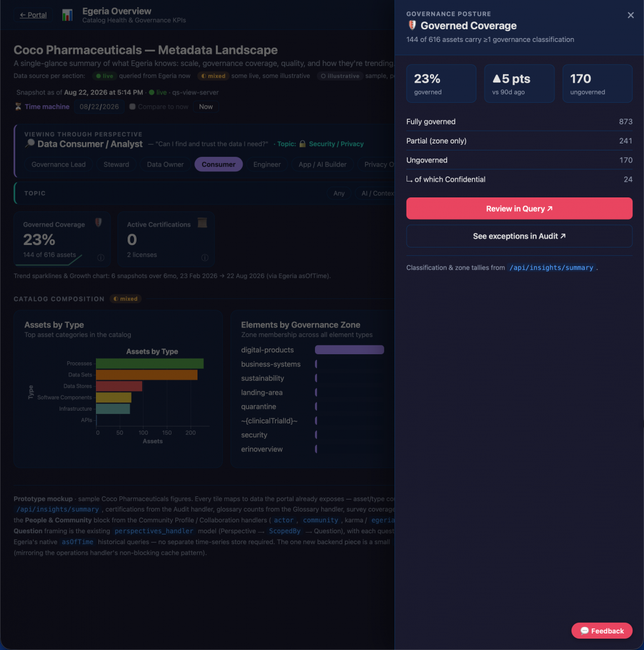
Task: Select the App / AI Builder perspective
Action: [322, 164]
